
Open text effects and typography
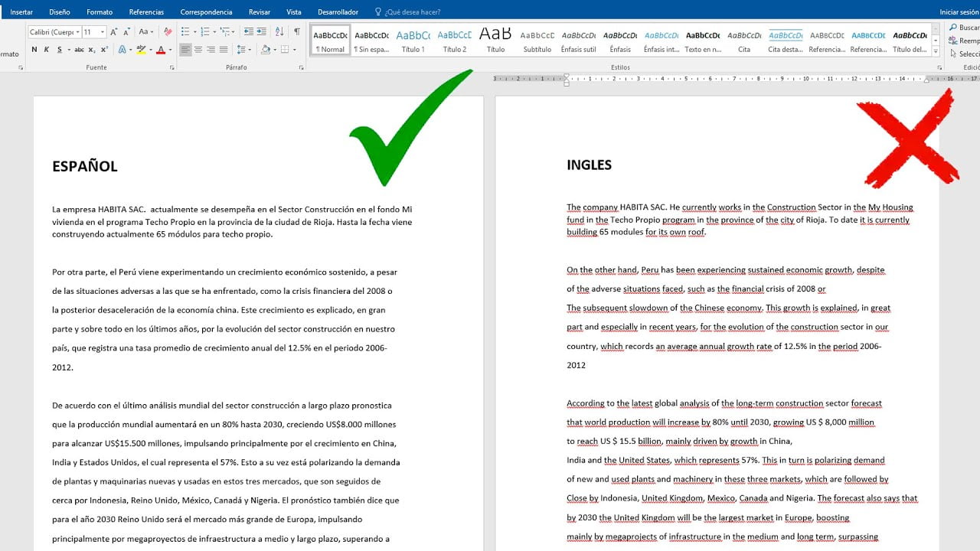click(122, 50)
